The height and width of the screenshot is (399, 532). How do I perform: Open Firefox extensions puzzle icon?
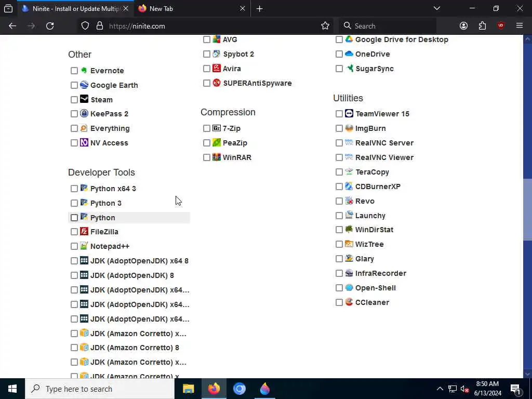(x=482, y=26)
